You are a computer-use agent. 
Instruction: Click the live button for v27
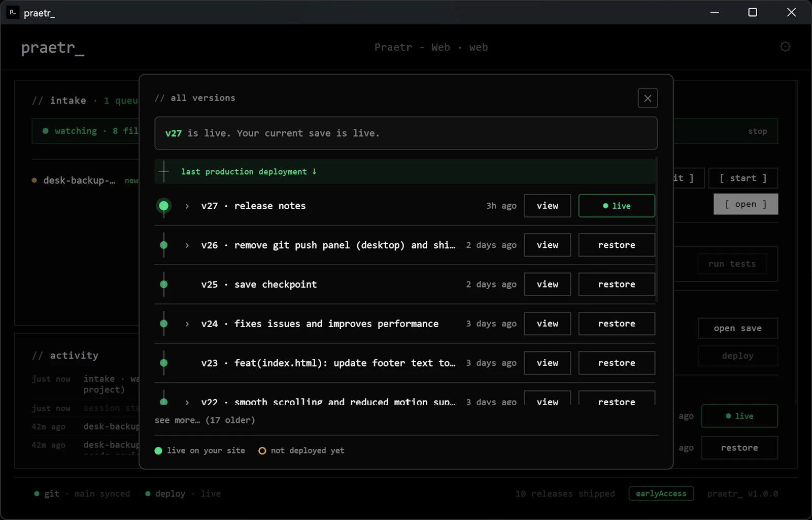617,206
